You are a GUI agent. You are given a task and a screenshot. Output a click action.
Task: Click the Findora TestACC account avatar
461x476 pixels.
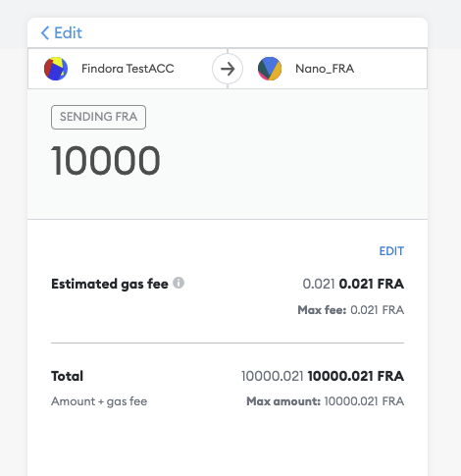click(x=56, y=69)
